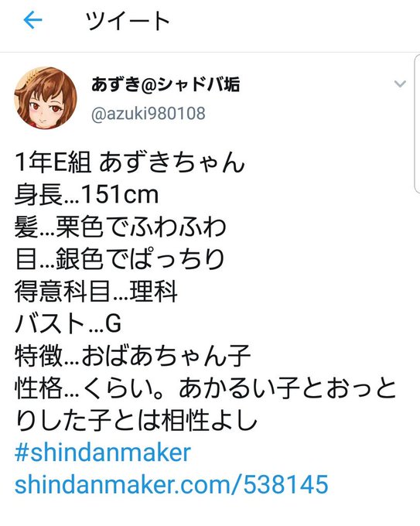Open the あずき profile avatar picture
This screenshot has width=420, height=526.
[x=46, y=98]
